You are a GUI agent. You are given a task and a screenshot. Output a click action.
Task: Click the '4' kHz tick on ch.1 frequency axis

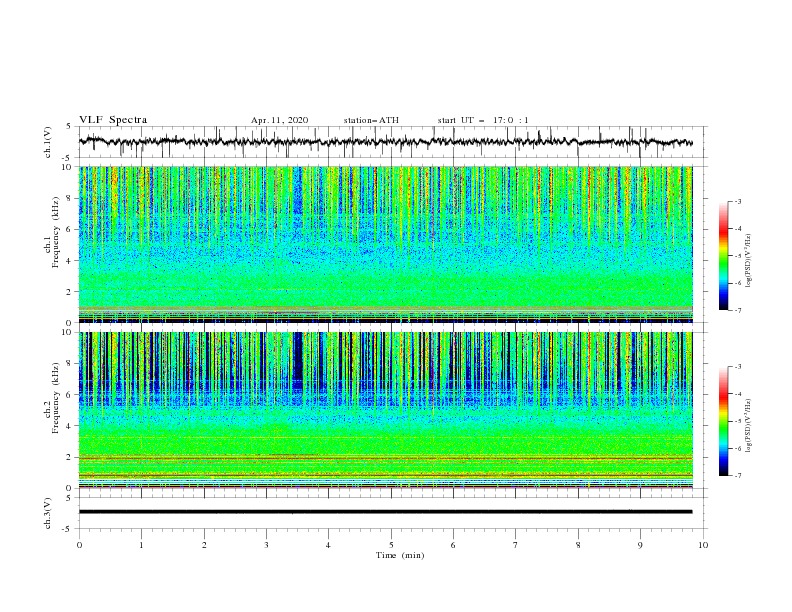pos(70,261)
